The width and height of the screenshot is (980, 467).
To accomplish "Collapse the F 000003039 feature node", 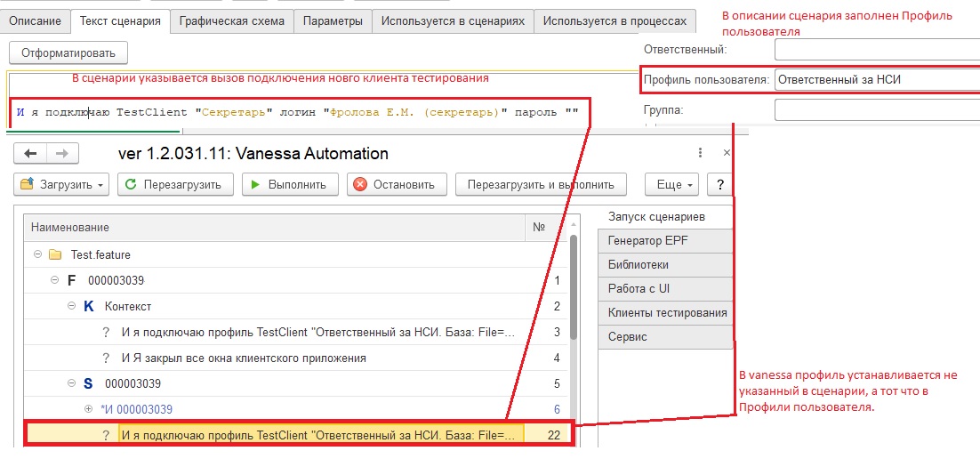I will [55, 280].
